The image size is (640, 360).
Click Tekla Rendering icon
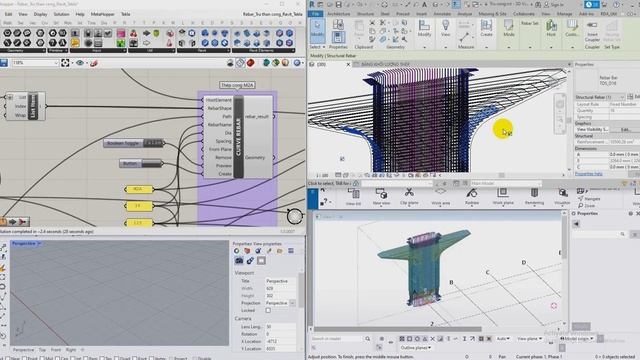click(x=534, y=196)
